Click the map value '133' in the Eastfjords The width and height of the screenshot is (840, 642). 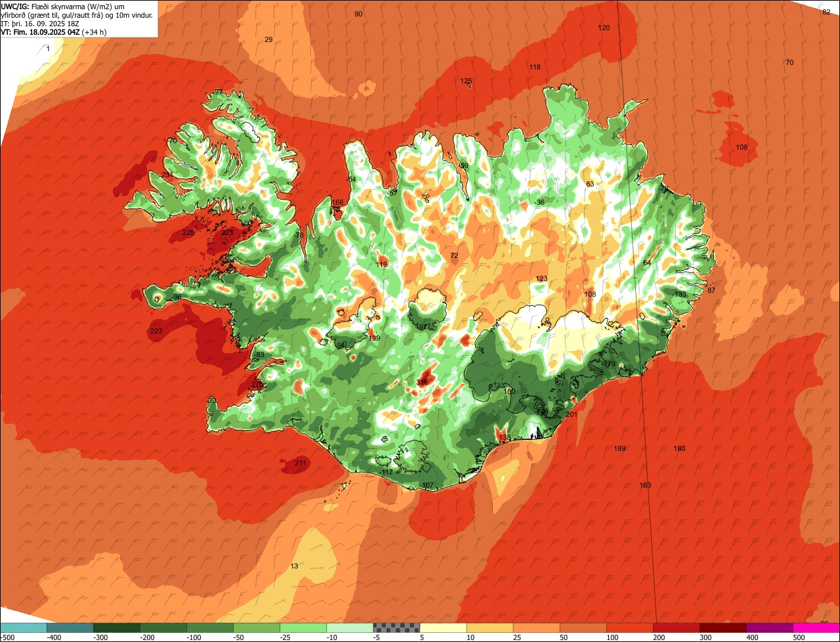click(681, 294)
